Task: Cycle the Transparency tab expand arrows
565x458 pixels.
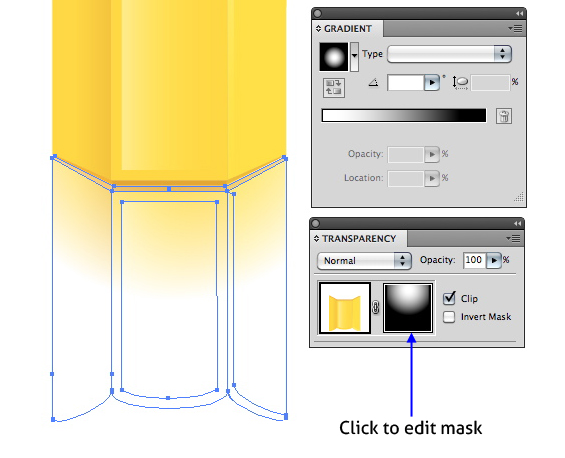Action: (x=316, y=239)
